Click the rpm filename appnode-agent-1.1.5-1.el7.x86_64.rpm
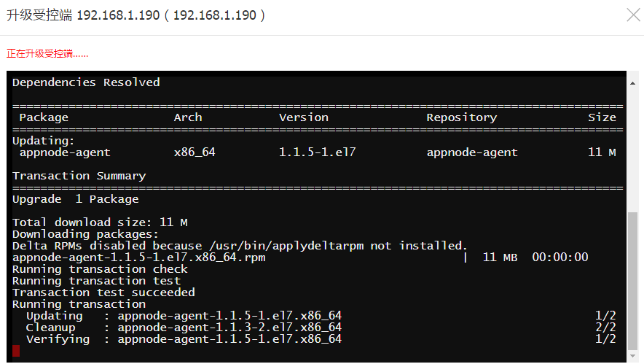This screenshot has width=644, height=364. click(139, 258)
